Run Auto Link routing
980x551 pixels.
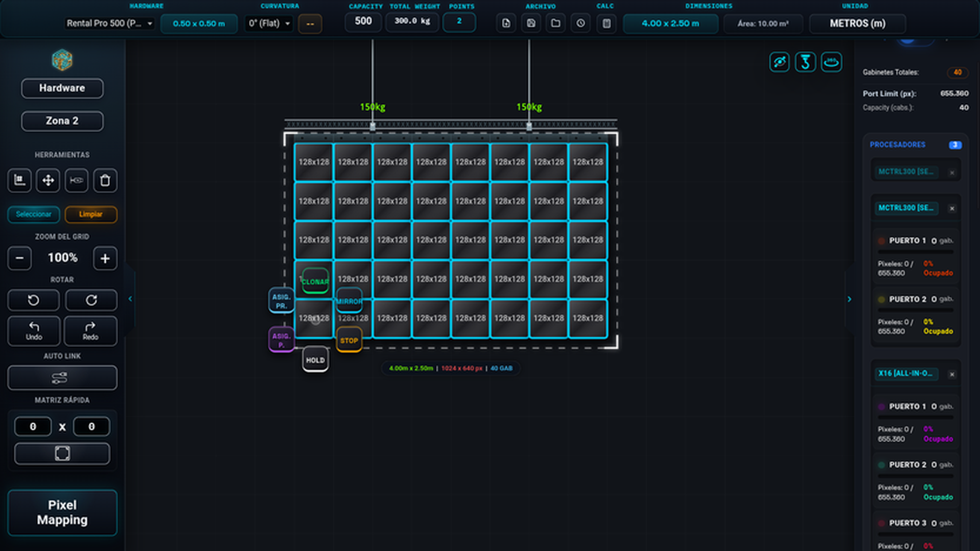tap(62, 378)
